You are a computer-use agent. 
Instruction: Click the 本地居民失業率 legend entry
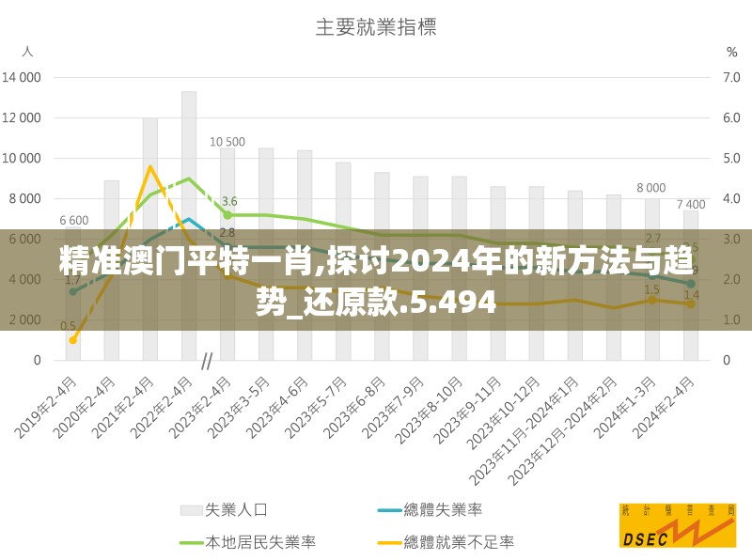(248, 542)
